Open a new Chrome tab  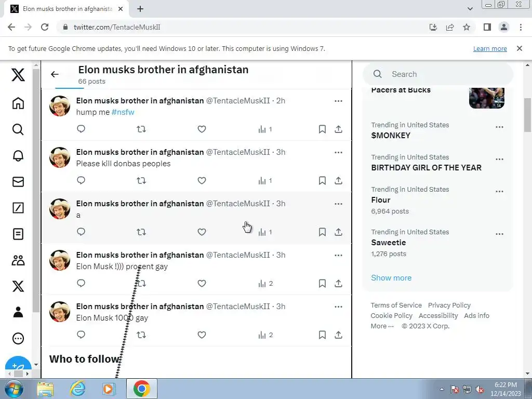pos(140,9)
